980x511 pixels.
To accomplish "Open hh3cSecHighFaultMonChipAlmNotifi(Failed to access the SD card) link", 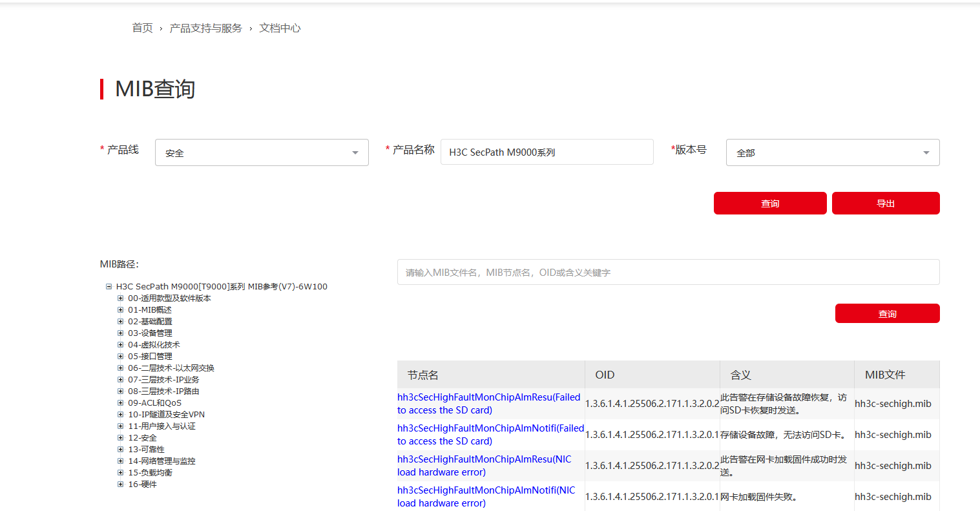I will pos(491,435).
